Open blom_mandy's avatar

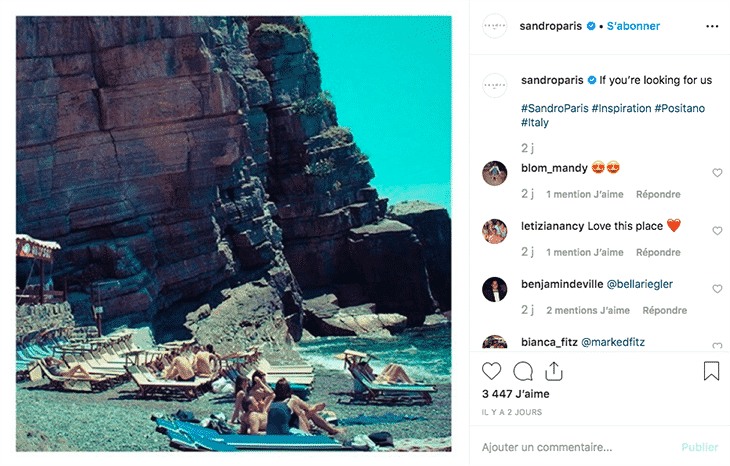(x=495, y=174)
